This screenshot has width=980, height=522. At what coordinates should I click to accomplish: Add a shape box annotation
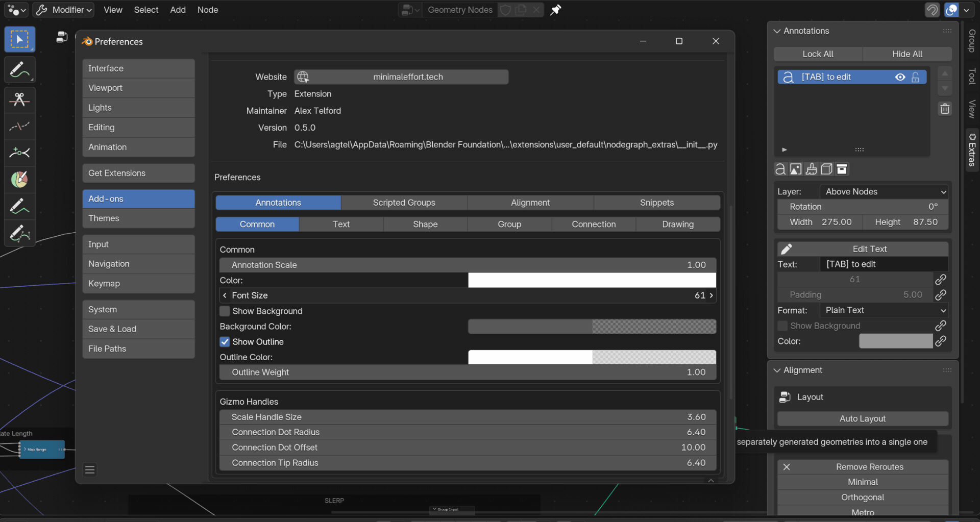826,169
